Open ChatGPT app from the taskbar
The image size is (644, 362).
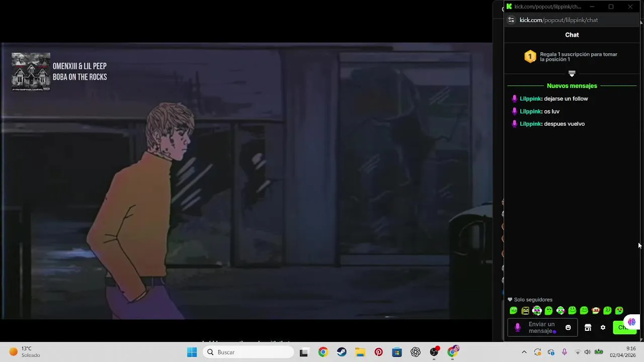coord(416,352)
